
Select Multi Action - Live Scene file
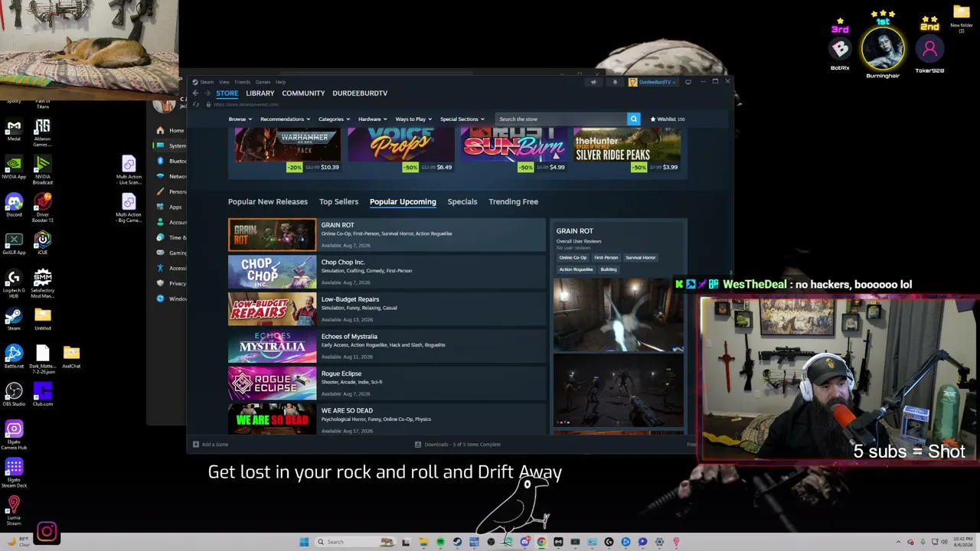(x=129, y=170)
